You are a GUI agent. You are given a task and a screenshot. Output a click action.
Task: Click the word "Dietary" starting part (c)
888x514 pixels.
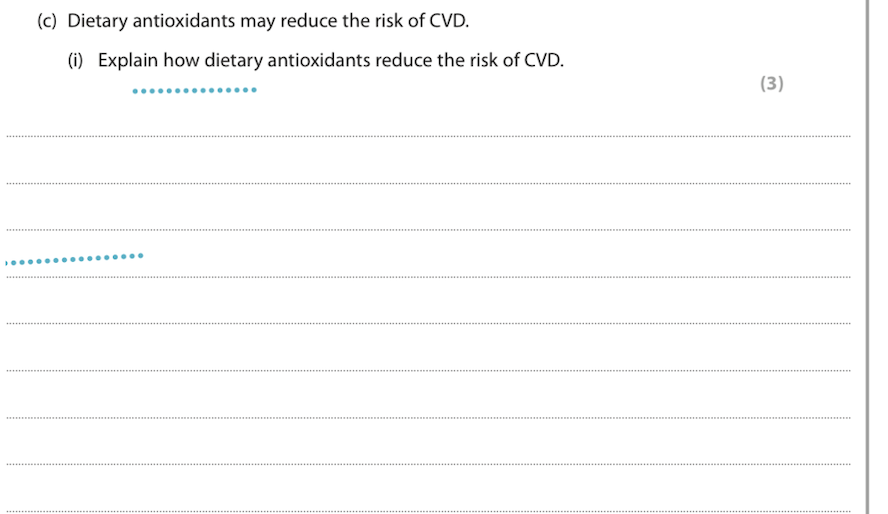(x=95, y=21)
